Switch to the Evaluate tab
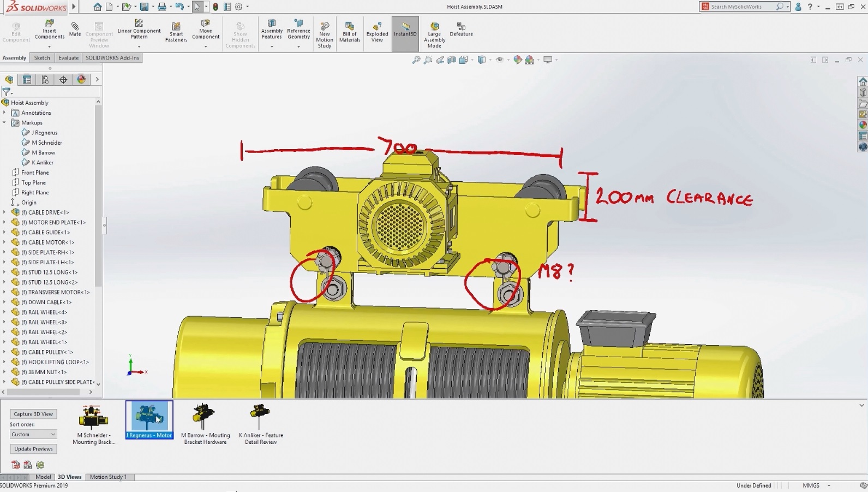 pos(69,58)
